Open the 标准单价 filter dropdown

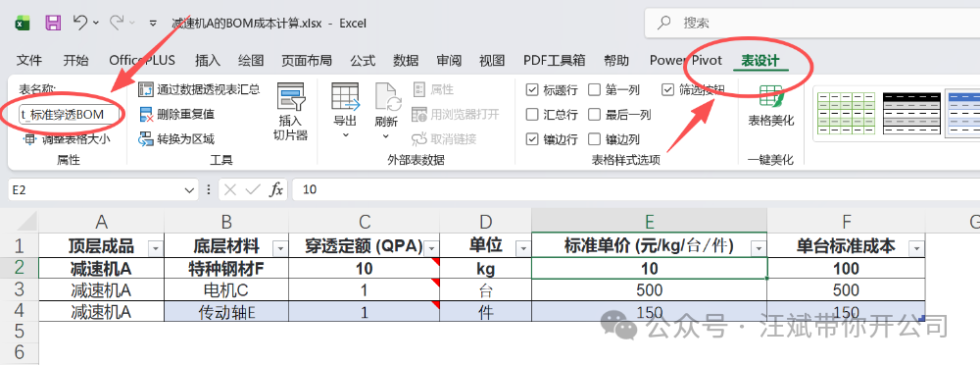tap(759, 249)
